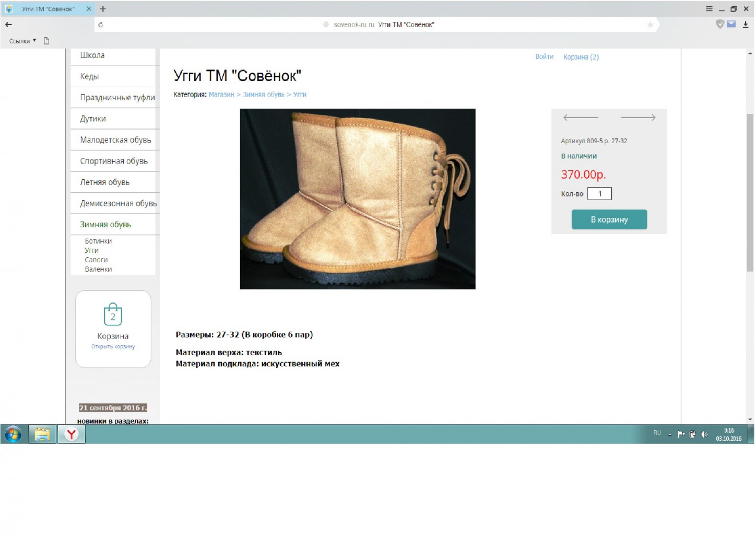The height and width of the screenshot is (535, 756).
Task: Click the Артикул 809-5 р. 27-32 text
Action: pyautogui.click(x=594, y=141)
